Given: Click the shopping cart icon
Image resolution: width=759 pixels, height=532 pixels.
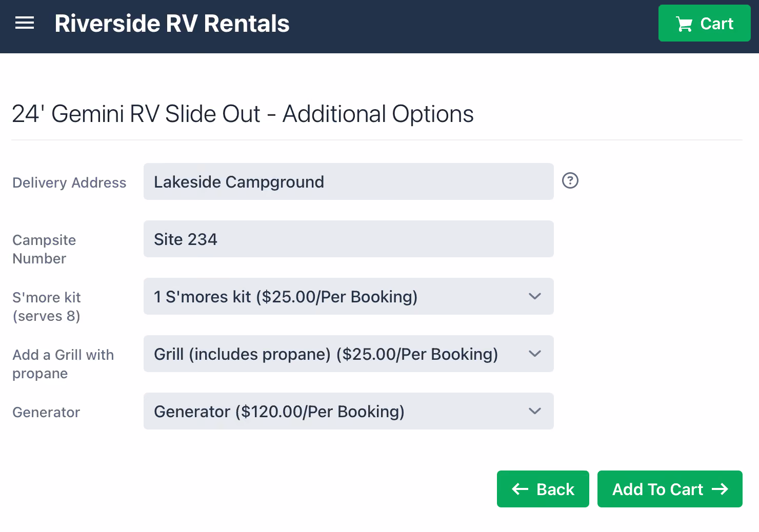Looking at the screenshot, I should pos(684,24).
